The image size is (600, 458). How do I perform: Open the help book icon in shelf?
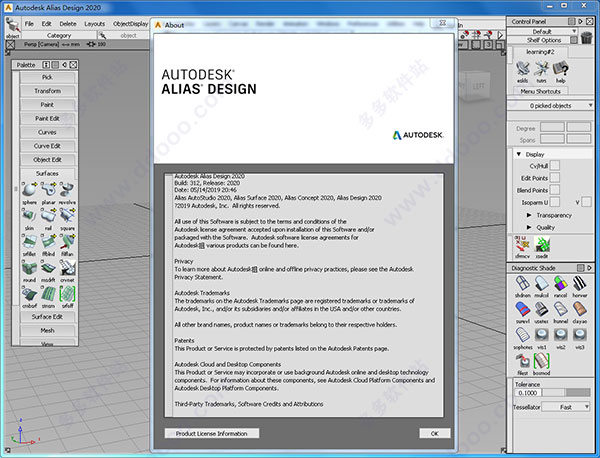(561, 69)
